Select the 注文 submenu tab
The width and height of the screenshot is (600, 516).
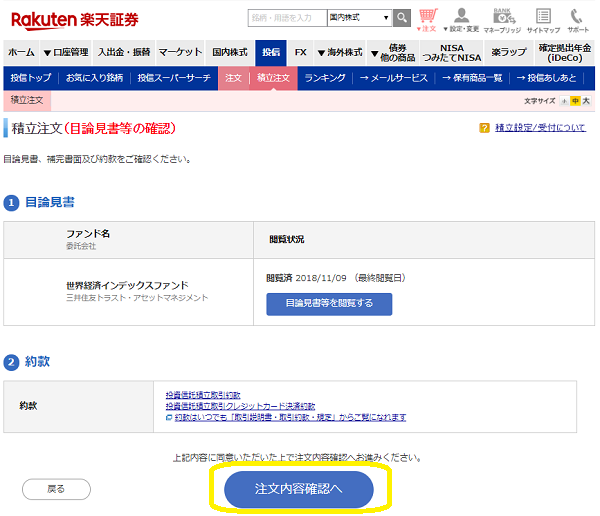point(233,78)
